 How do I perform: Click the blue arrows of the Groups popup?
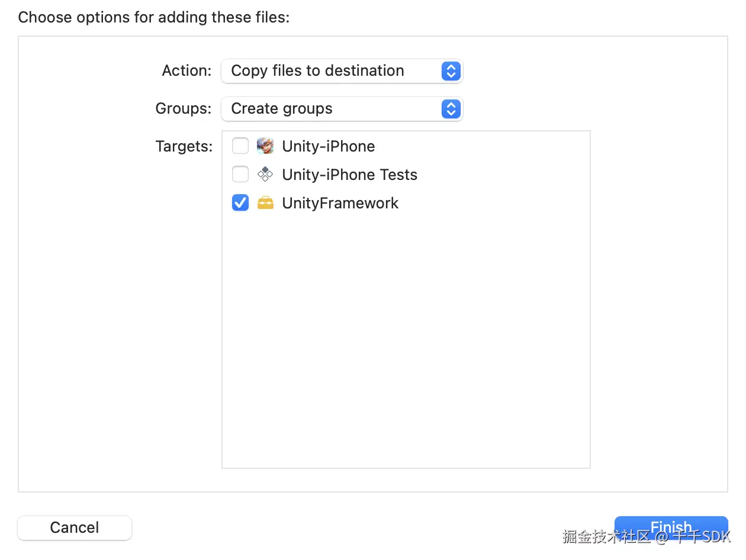(451, 109)
